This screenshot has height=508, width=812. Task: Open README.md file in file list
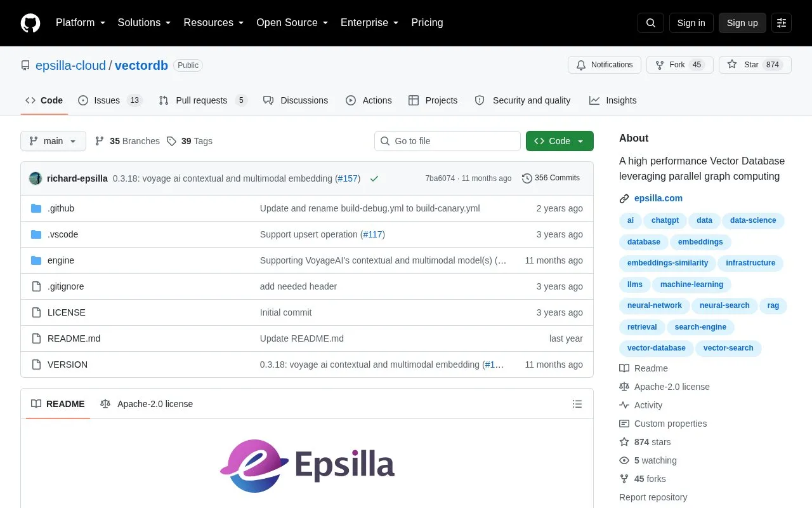74,338
